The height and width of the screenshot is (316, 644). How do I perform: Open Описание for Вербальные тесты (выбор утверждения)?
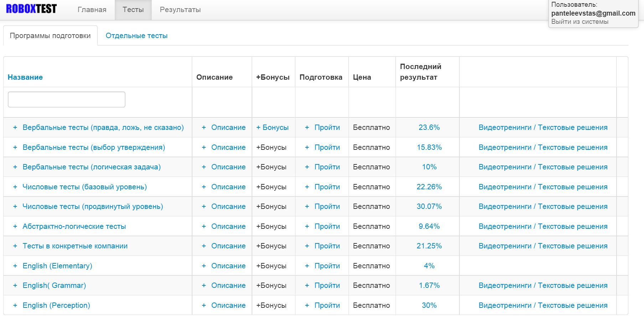(228, 147)
